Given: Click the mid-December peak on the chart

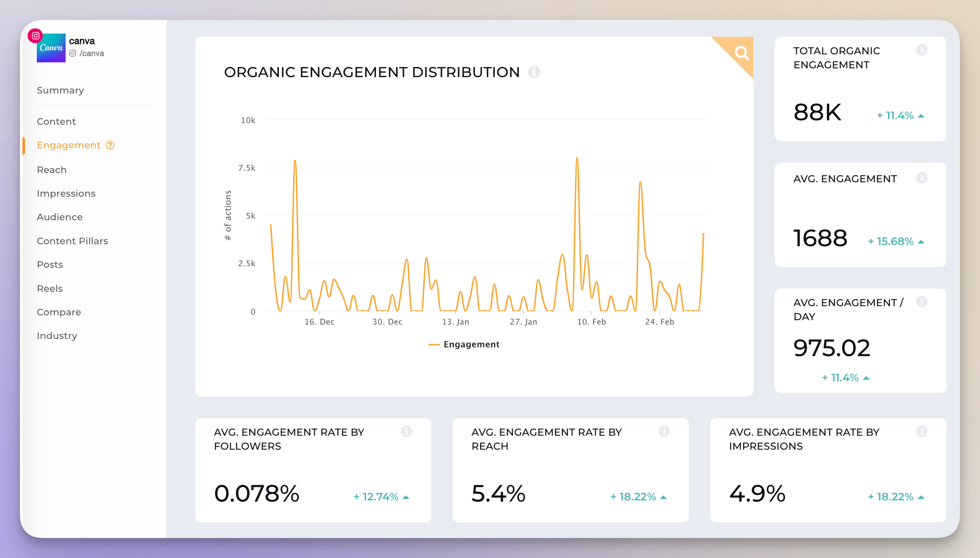Looking at the screenshot, I should (x=295, y=161).
